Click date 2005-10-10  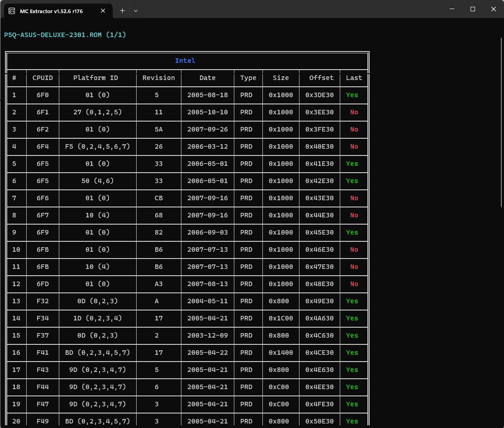pyautogui.click(x=208, y=112)
